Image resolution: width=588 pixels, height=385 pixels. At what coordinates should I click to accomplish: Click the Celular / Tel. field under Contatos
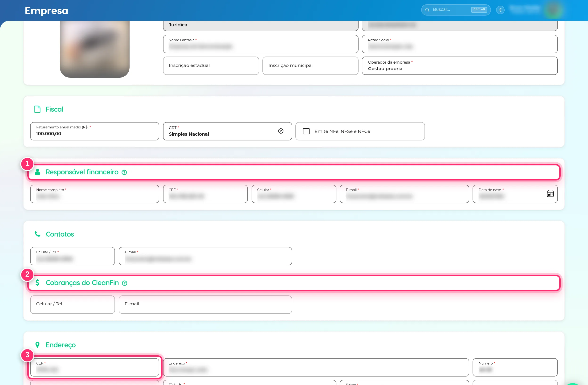coord(72,256)
